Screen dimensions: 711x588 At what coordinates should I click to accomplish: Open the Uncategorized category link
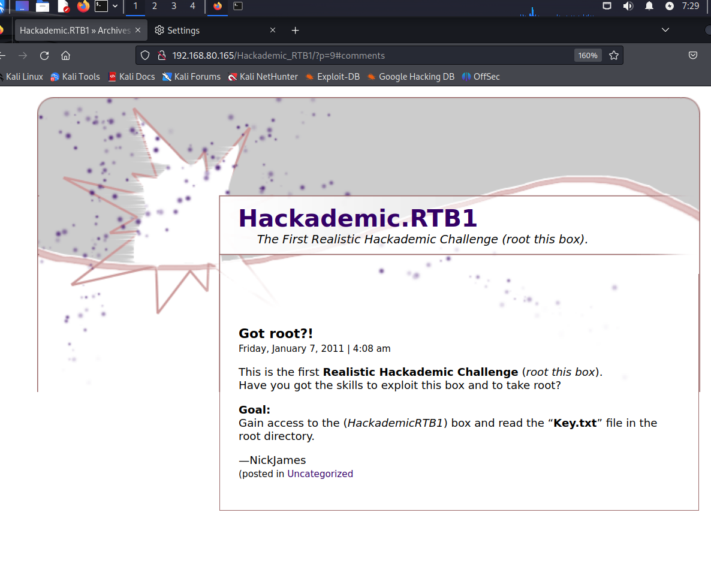(x=320, y=474)
